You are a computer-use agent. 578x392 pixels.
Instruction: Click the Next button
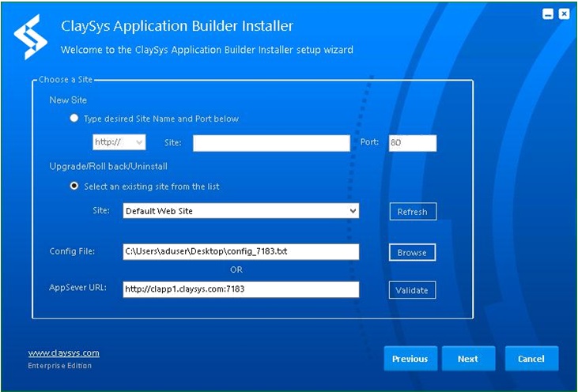click(x=468, y=359)
